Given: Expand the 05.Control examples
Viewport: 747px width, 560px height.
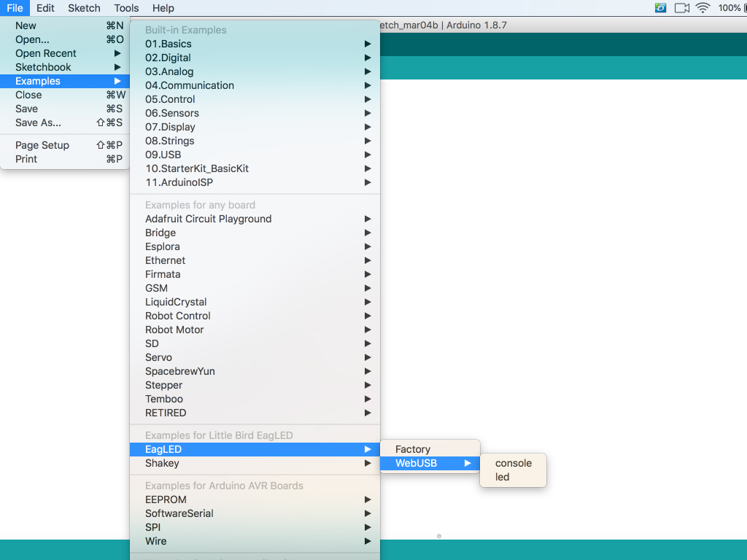Looking at the screenshot, I should coord(255,99).
